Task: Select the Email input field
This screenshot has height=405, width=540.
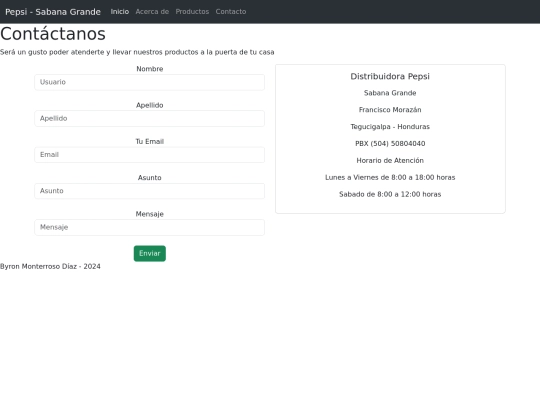Action: [149, 155]
